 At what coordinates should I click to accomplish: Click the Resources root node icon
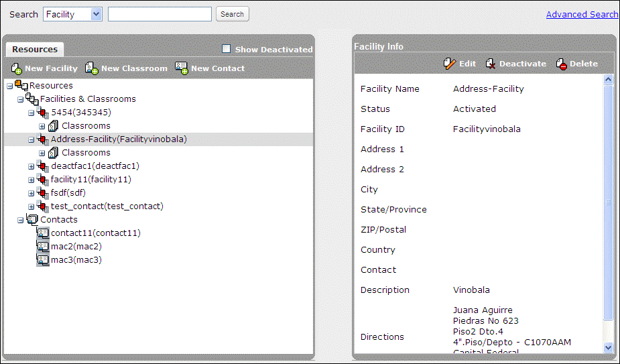21,85
